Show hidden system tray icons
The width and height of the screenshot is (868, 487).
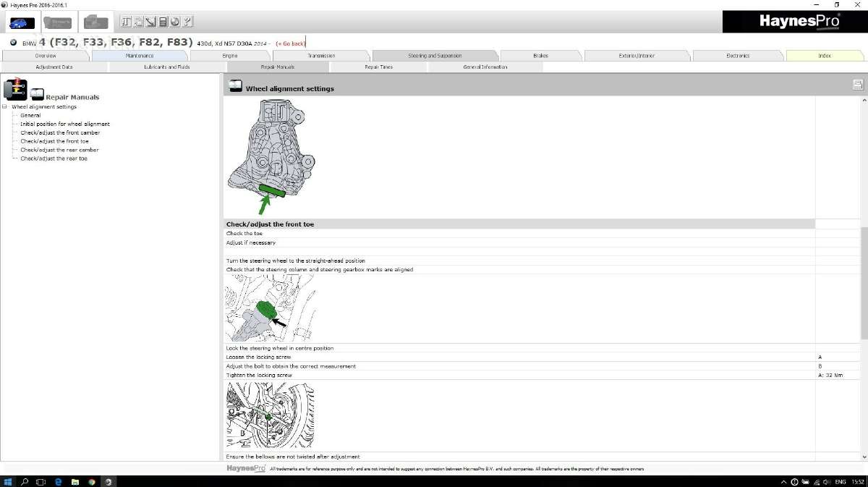click(x=784, y=481)
